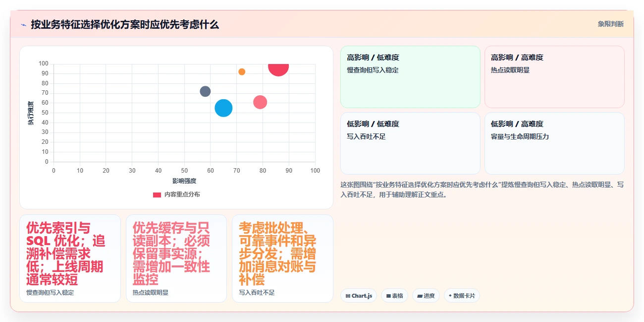Click the 影响强度 x-axis title
The width and height of the screenshot is (644, 322).
[x=184, y=181]
